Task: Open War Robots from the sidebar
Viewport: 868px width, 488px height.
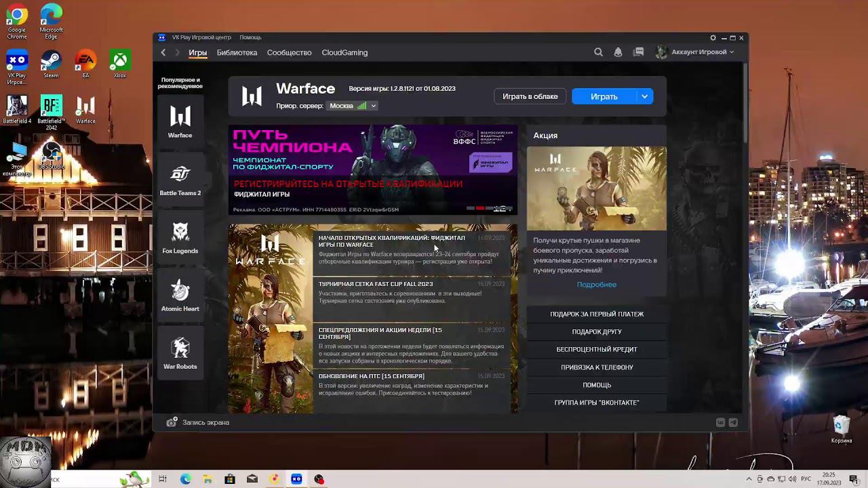Action: point(180,353)
